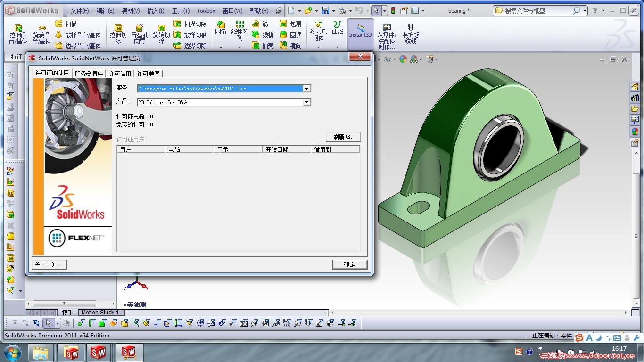Click the 确定 OK button
The width and height of the screenshot is (644, 362).
(350, 264)
